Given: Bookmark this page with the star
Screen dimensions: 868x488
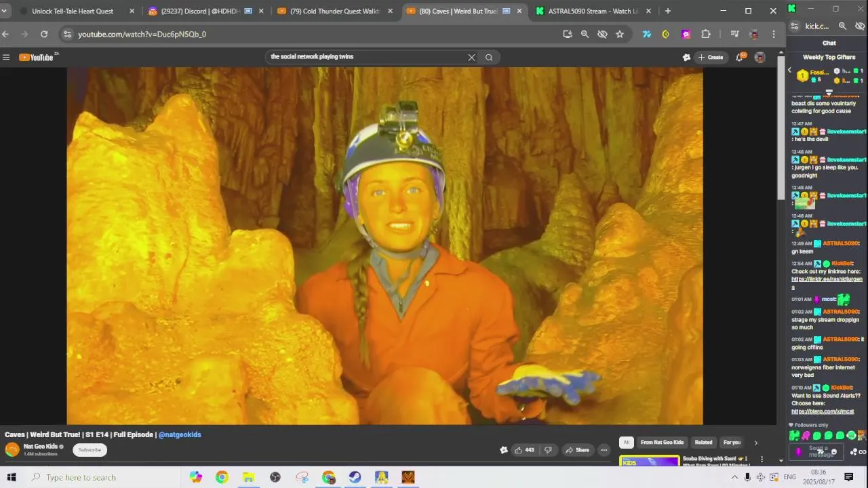Looking at the screenshot, I should [620, 34].
